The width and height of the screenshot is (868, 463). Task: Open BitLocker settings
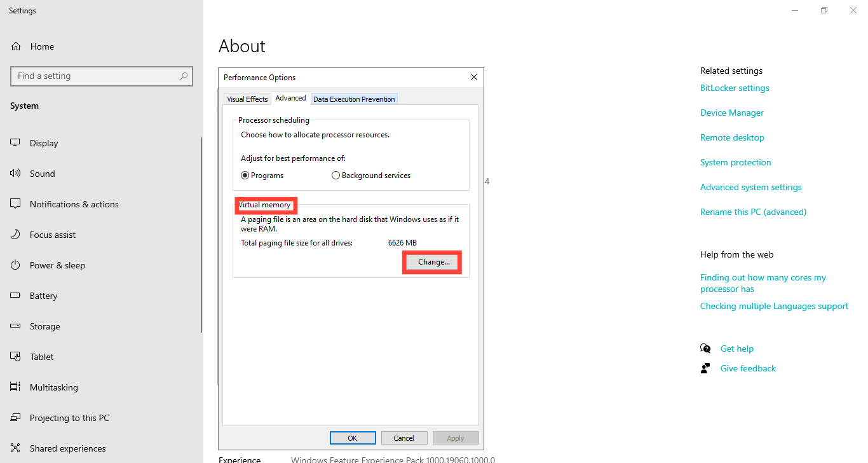(734, 88)
